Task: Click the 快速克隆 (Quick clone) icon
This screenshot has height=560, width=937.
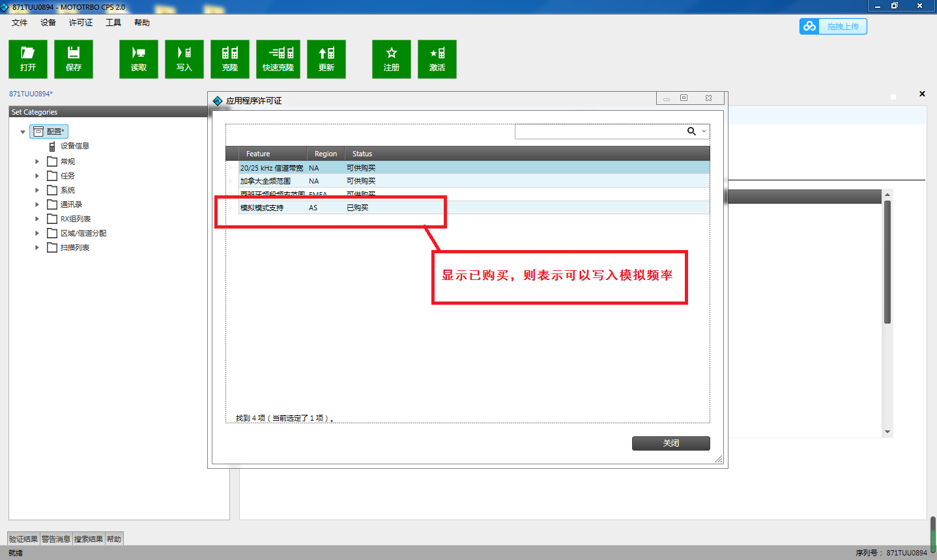Action: 278,59
